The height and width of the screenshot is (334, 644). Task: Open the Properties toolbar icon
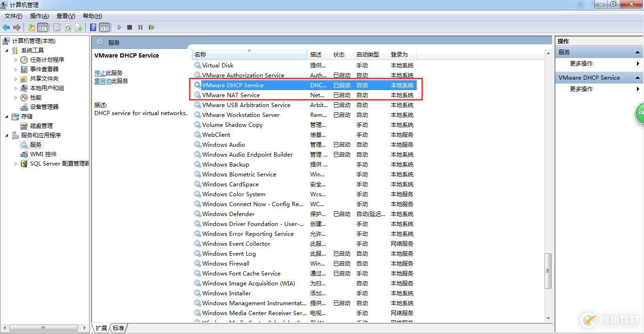coord(57,27)
